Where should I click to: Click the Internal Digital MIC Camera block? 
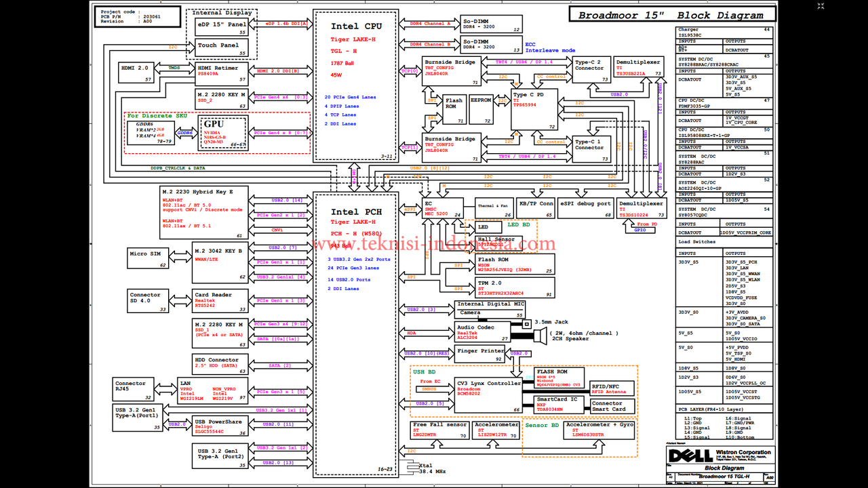click(490, 309)
